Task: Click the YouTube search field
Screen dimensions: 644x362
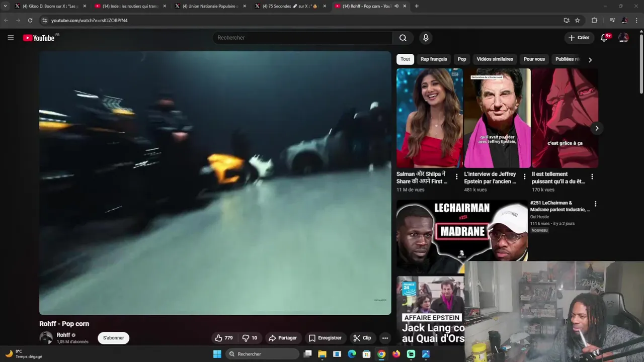Action: pyautogui.click(x=302, y=38)
